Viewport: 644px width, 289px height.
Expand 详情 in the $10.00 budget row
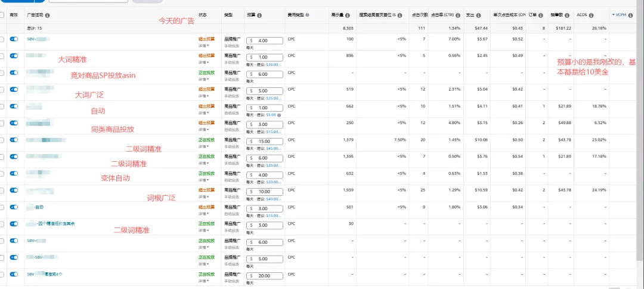[x=204, y=197]
